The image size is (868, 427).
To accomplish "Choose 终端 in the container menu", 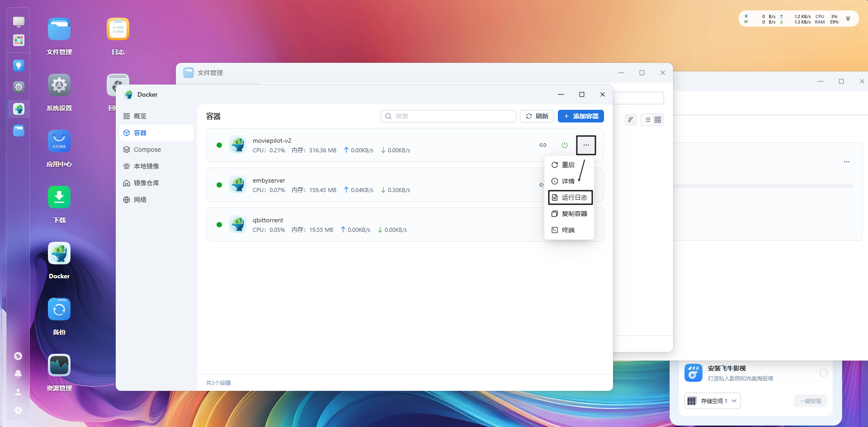I will [568, 230].
